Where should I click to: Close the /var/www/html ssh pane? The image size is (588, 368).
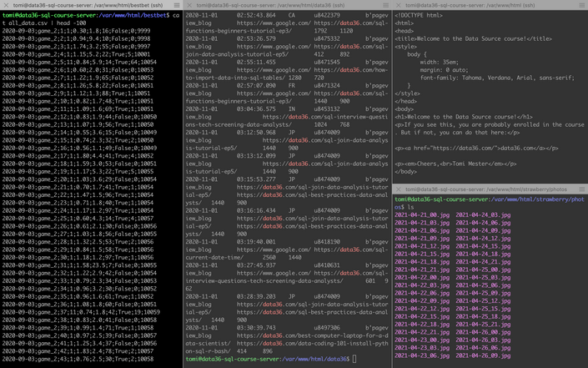[399, 5]
